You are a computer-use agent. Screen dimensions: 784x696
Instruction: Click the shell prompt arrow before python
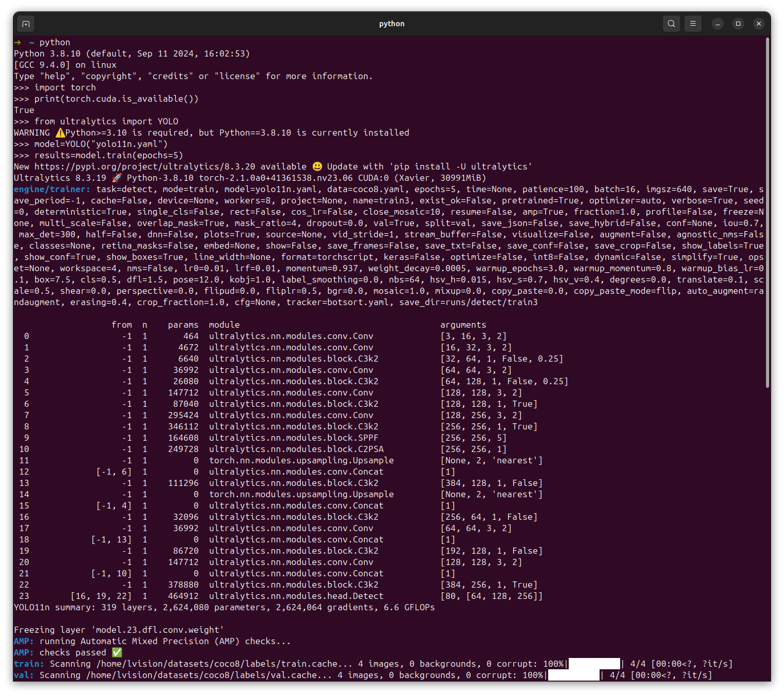click(17, 42)
